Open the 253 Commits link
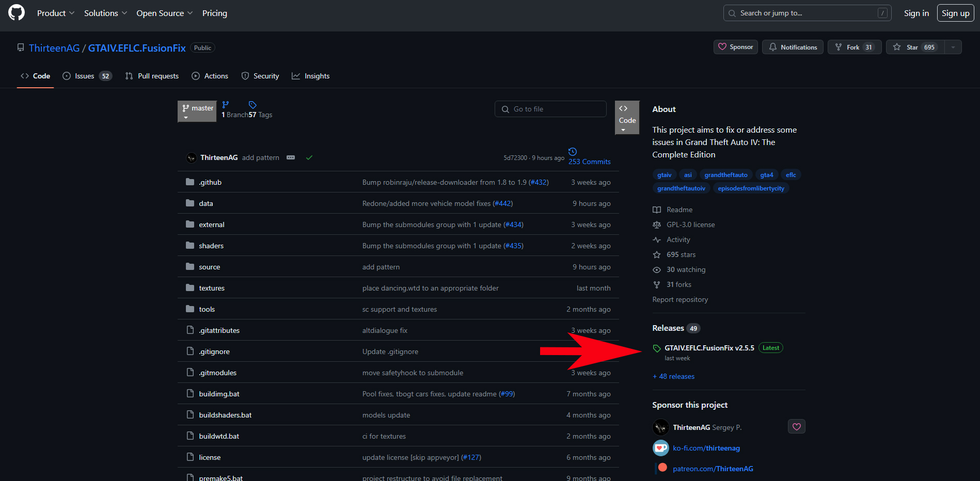The height and width of the screenshot is (481, 980). pos(590,162)
